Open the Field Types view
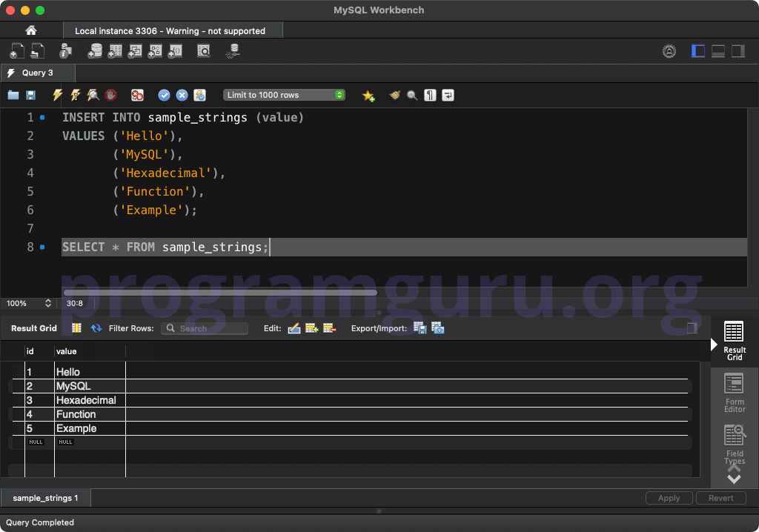Viewport: 759px width, 532px height. click(x=734, y=445)
